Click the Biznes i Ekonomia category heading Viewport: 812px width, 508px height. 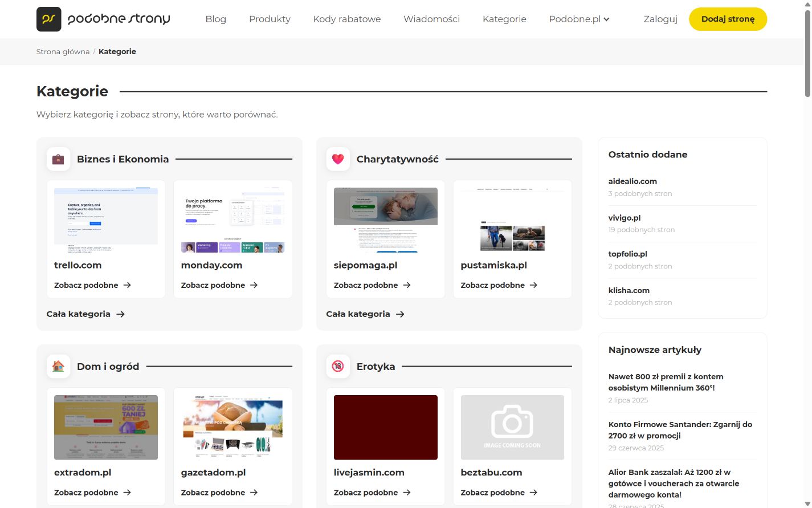(x=123, y=159)
